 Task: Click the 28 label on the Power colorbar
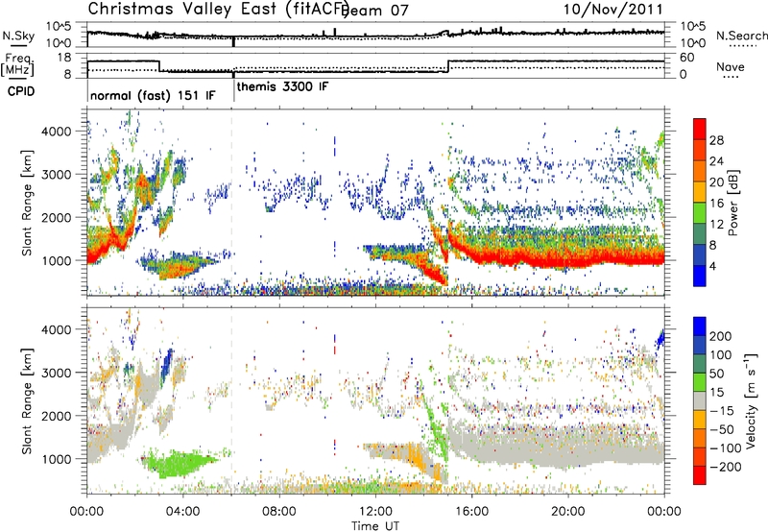pyautogui.click(x=716, y=140)
